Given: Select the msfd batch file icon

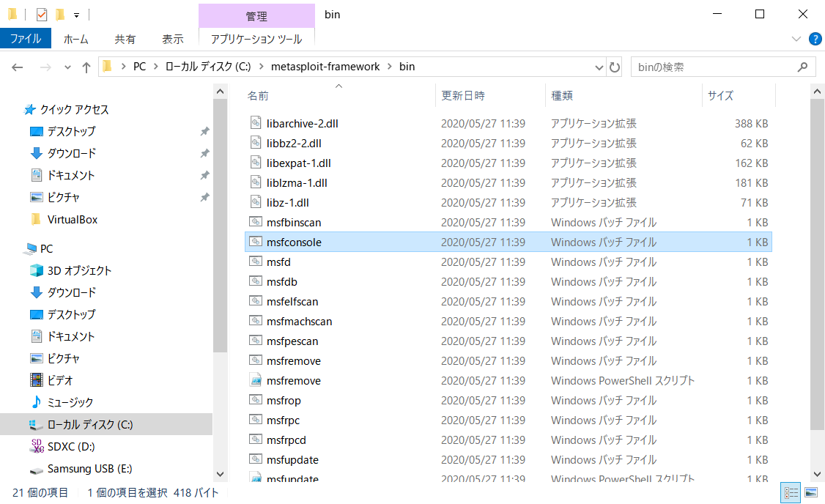Looking at the screenshot, I should [256, 262].
